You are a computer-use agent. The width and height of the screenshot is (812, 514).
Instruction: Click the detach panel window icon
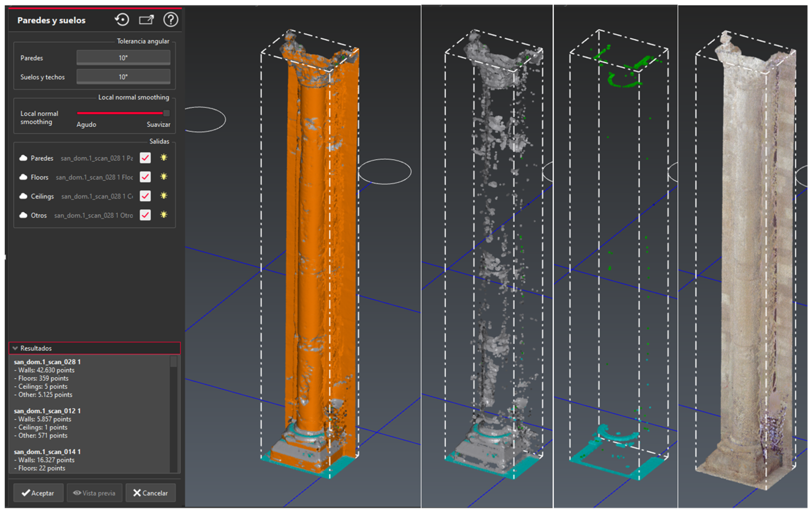[146, 20]
